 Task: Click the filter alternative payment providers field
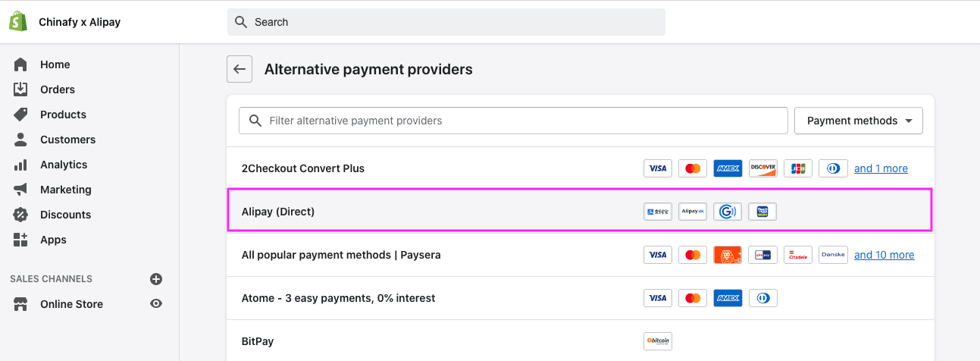pos(514,121)
